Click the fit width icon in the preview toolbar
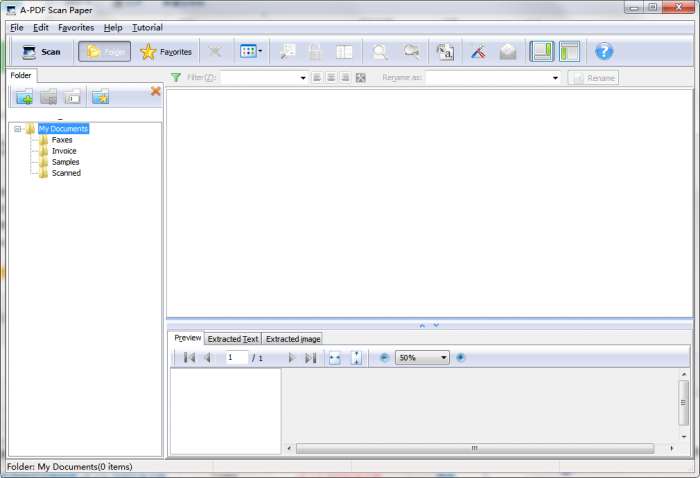This screenshot has width=700, height=478. (x=335, y=358)
